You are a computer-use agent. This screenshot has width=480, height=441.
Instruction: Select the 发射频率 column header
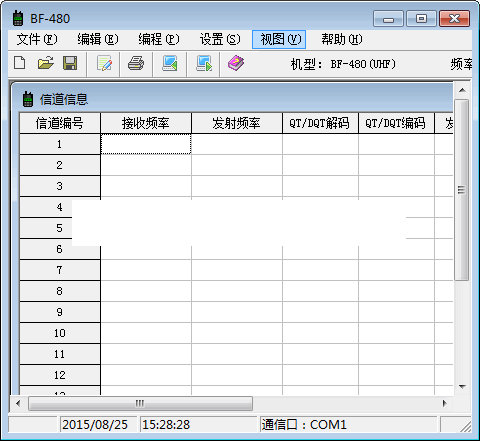pyautogui.click(x=237, y=123)
